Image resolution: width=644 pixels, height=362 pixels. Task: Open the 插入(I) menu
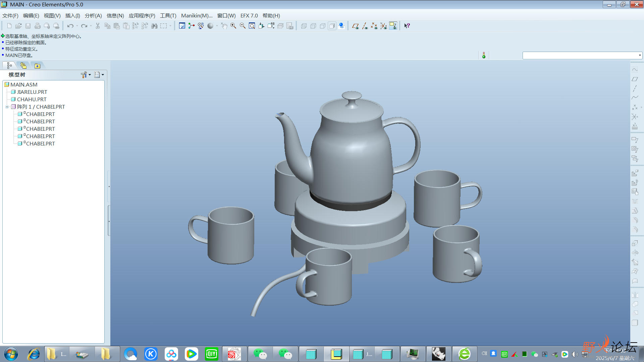[x=72, y=15]
